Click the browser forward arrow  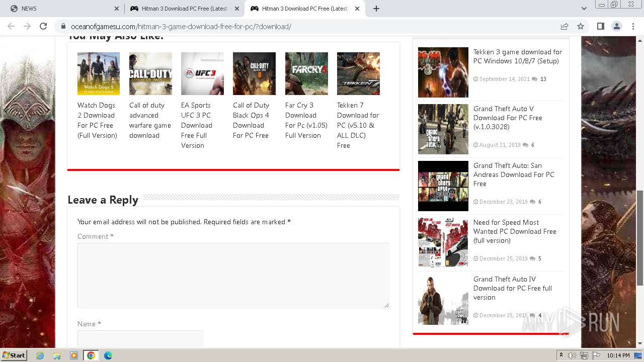tap(27, 26)
